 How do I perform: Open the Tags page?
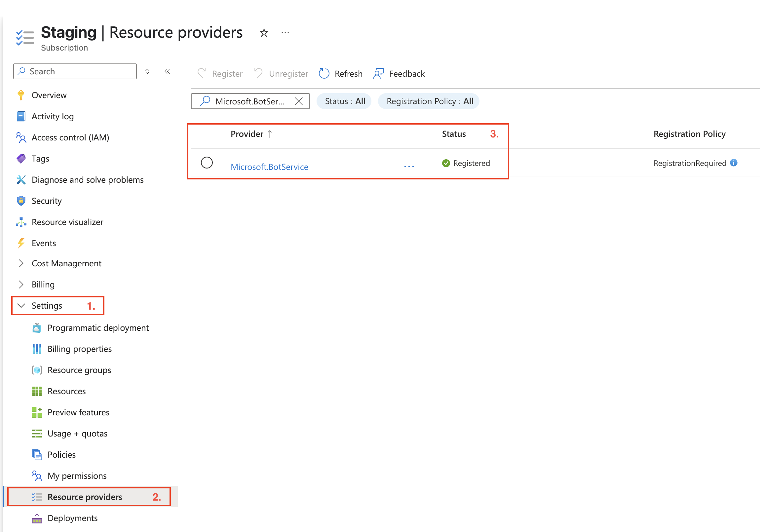pyautogui.click(x=40, y=159)
